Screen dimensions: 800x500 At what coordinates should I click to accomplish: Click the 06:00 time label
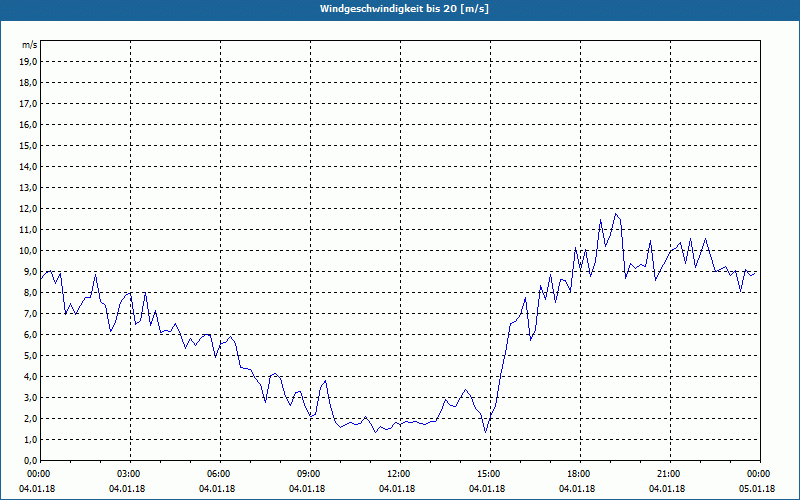217,474
